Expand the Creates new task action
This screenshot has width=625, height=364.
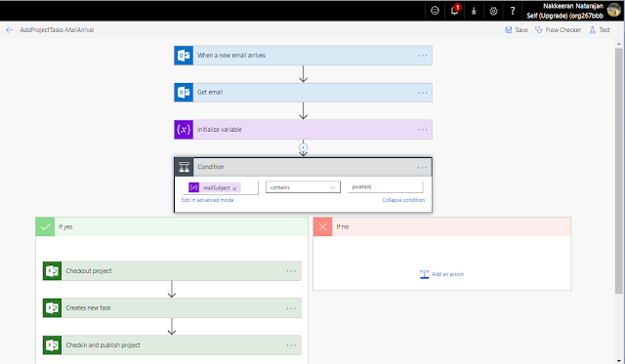coord(172,307)
